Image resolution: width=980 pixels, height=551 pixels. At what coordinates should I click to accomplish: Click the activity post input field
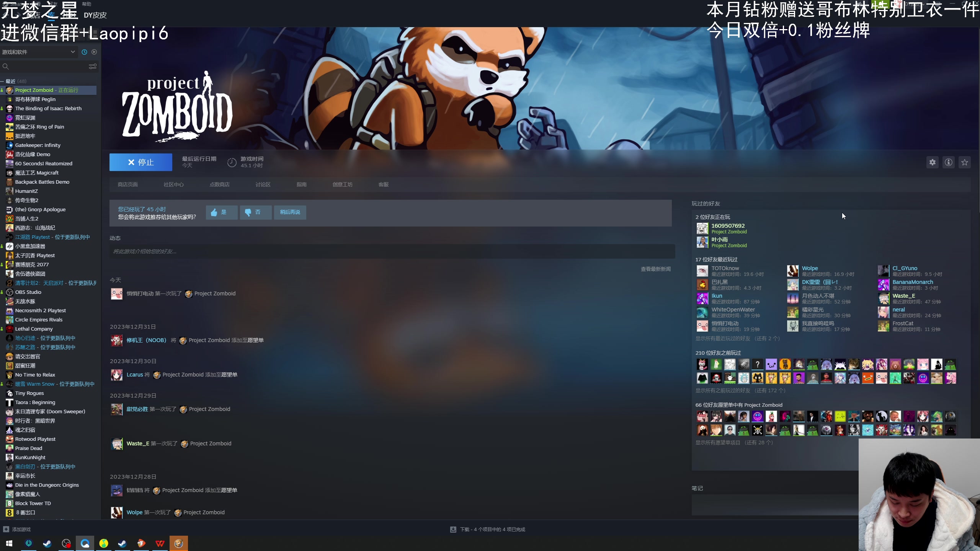coord(392,251)
